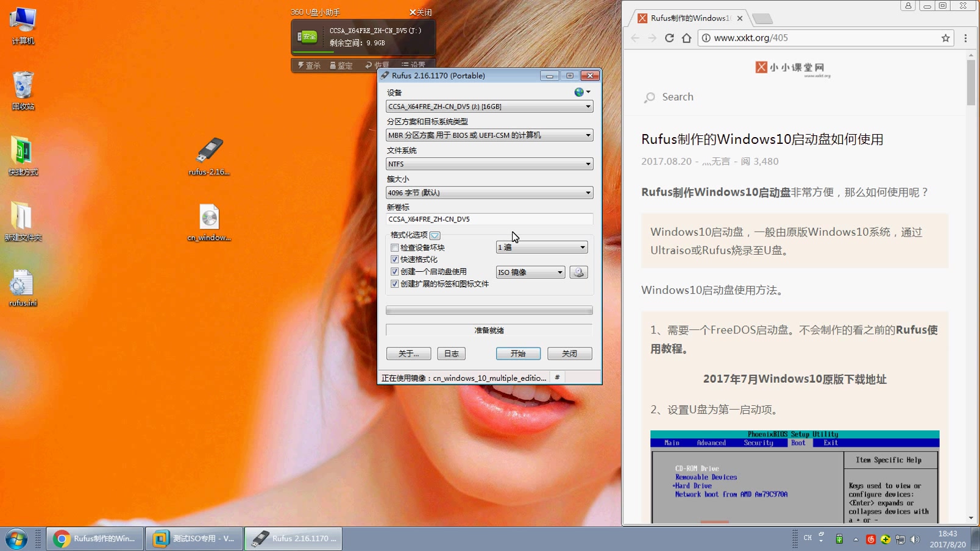Select the cn_window ISO file icon

pos(209,222)
